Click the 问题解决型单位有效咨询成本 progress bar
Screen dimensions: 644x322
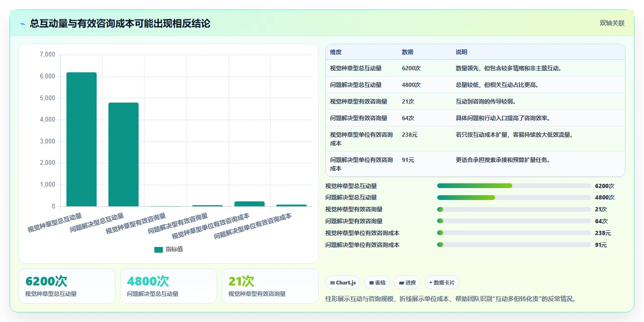coord(514,245)
